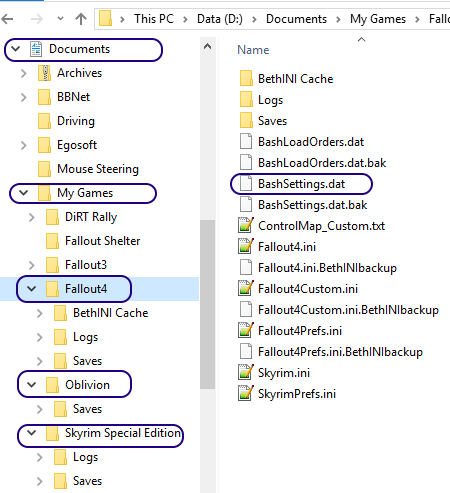450x493 pixels.
Task: Expand the Egosoft folder
Action: [x=23, y=145]
